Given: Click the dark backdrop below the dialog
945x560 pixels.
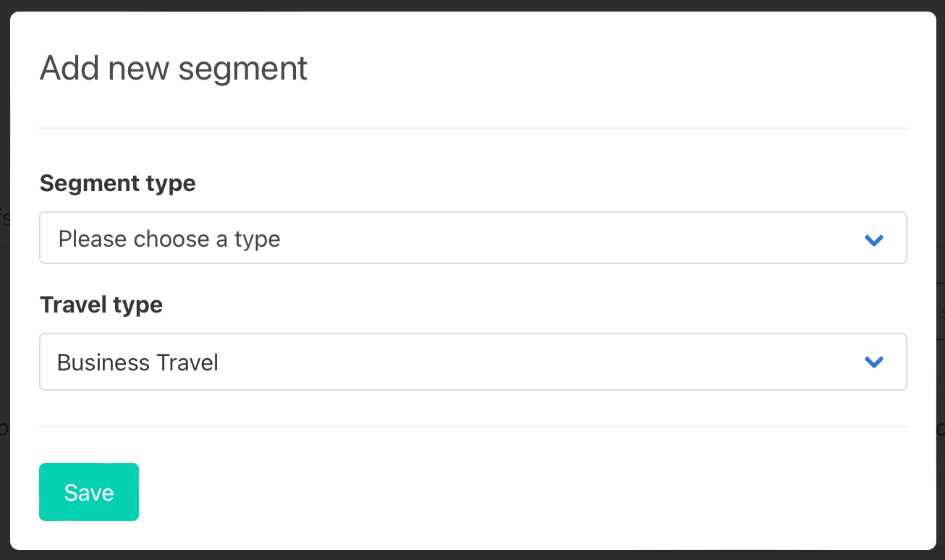Looking at the screenshot, I should 472,555.
